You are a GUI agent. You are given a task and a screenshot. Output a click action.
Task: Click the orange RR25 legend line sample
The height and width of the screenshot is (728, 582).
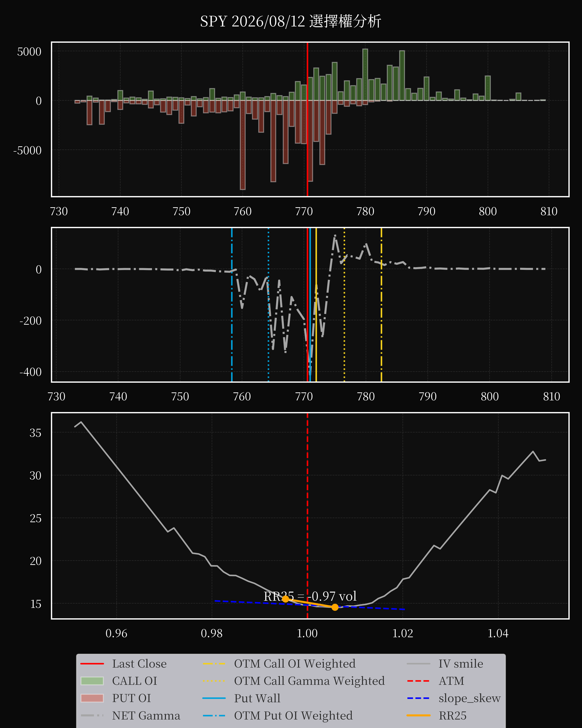coord(418,715)
